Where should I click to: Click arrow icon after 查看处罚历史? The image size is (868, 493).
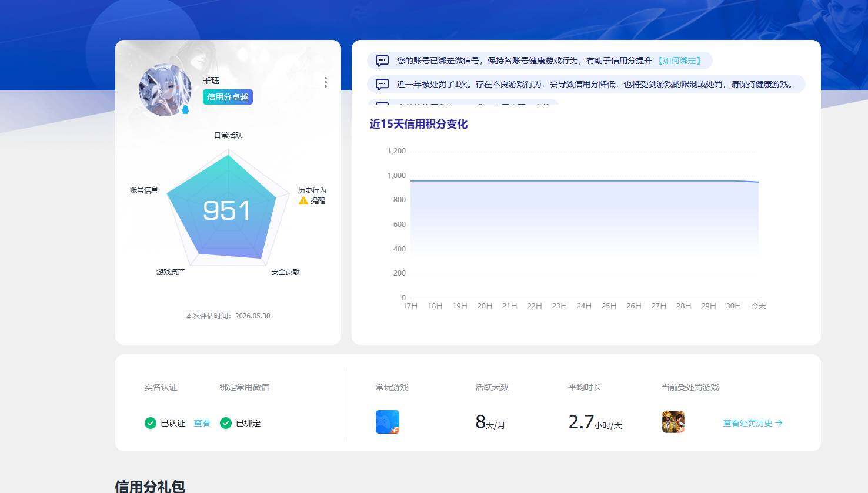coord(779,423)
